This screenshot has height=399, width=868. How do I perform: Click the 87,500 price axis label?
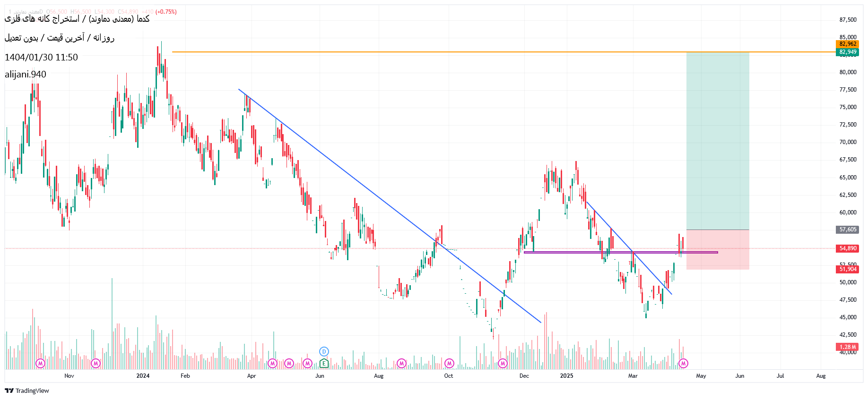(848, 20)
